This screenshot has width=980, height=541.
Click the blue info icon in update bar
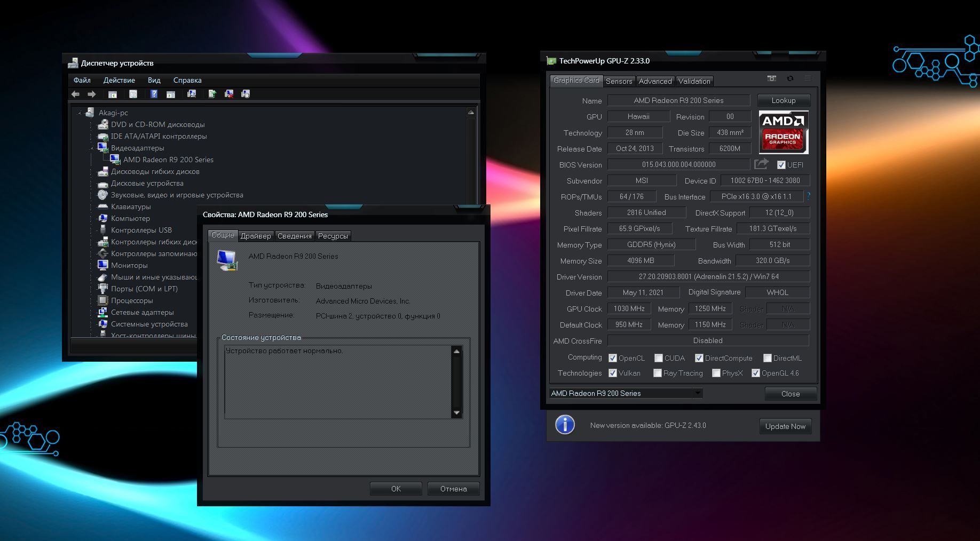click(565, 425)
